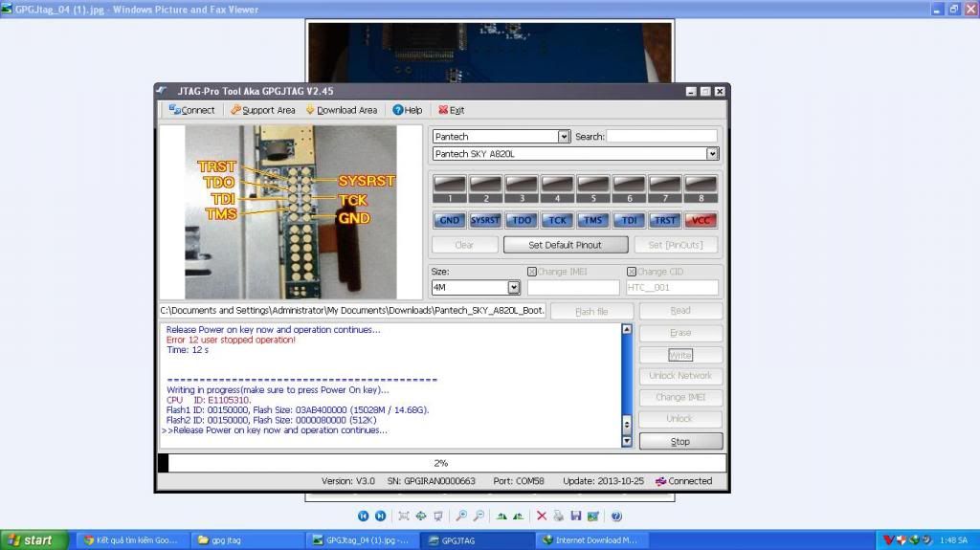Select pin slot 3 in GPGJTAG

522,188
